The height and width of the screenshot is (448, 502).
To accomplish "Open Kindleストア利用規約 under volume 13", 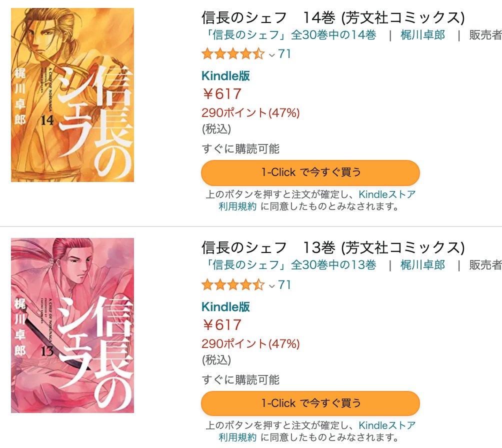I will tap(386, 425).
